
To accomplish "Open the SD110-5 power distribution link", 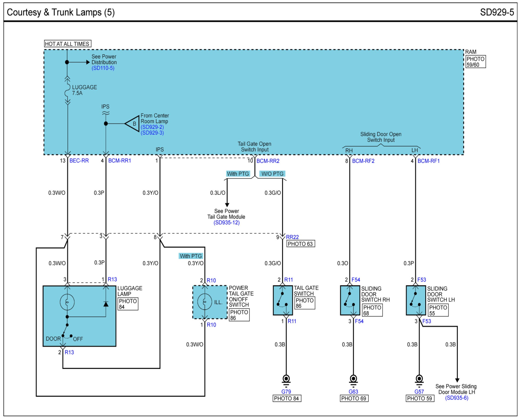I will pyautogui.click(x=103, y=68).
